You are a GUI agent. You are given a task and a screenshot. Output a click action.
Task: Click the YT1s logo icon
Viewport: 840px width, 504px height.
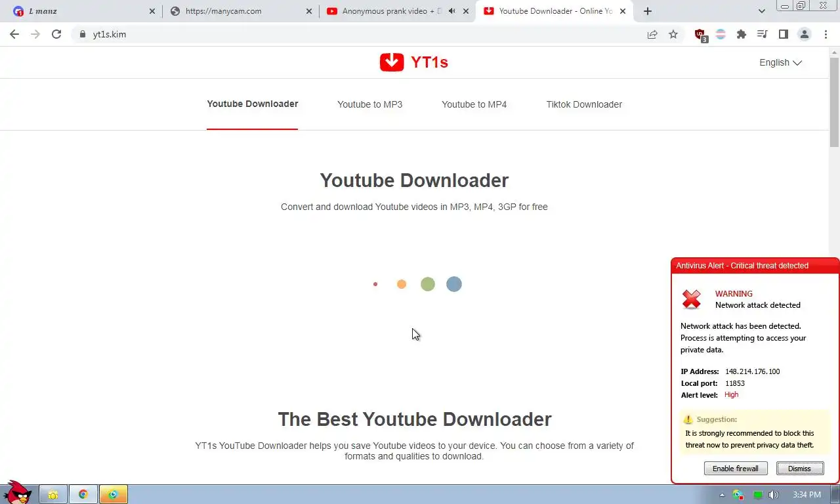tap(392, 62)
